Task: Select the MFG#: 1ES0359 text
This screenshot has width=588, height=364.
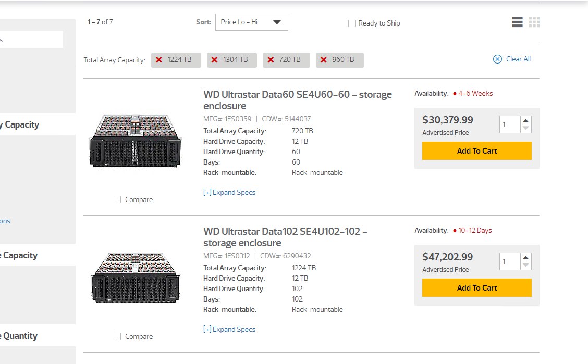Action: [x=227, y=119]
